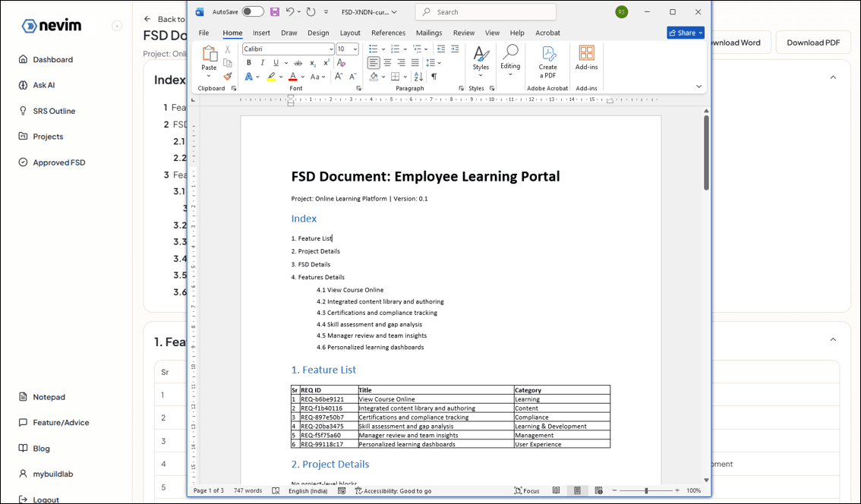The width and height of the screenshot is (861, 504).
Task: Show paragraph marks with pilcrow icon
Action: pos(434,77)
